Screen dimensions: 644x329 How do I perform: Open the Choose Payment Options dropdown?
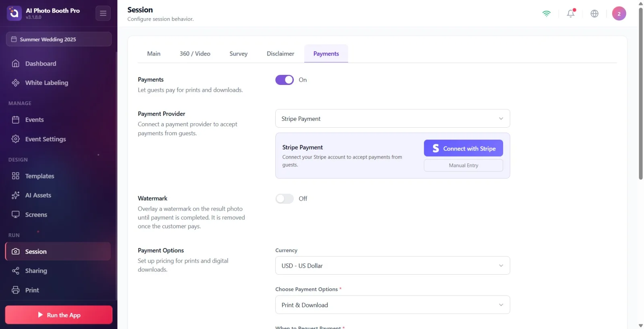coord(392,305)
